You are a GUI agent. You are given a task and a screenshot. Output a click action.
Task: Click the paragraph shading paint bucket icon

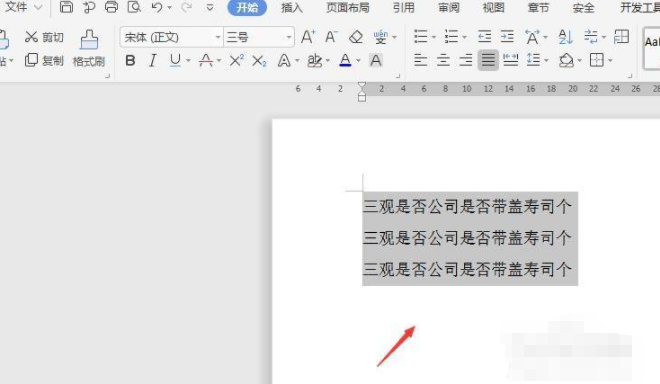coord(566,61)
